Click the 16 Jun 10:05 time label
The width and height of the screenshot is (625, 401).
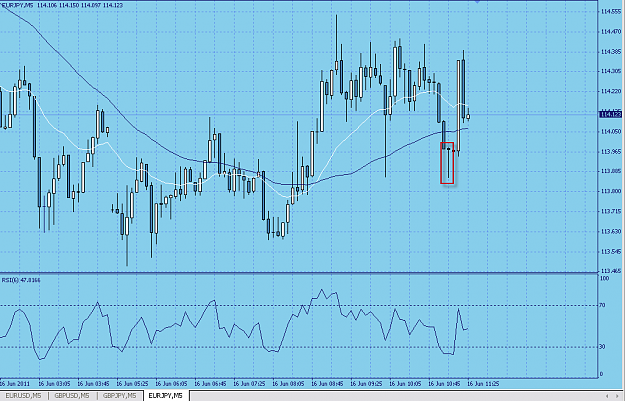[406, 384]
